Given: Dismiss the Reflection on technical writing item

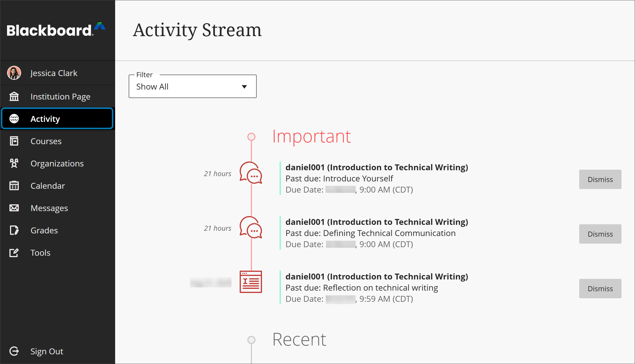Looking at the screenshot, I should tap(600, 289).
